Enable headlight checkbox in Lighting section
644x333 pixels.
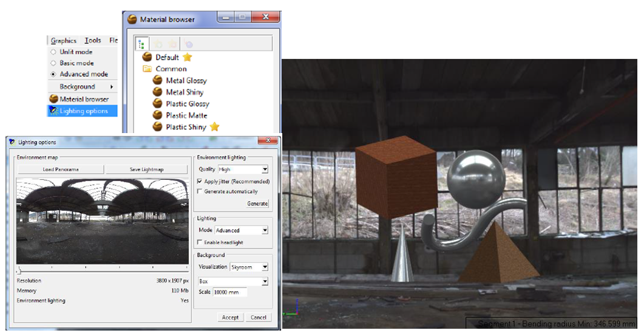[x=200, y=242]
